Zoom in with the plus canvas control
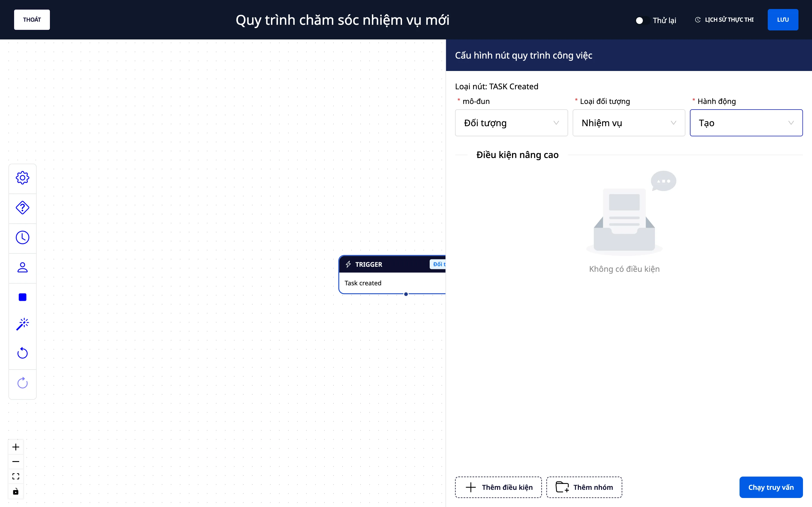Image resolution: width=812 pixels, height=507 pixels. [x=16, y=447]
